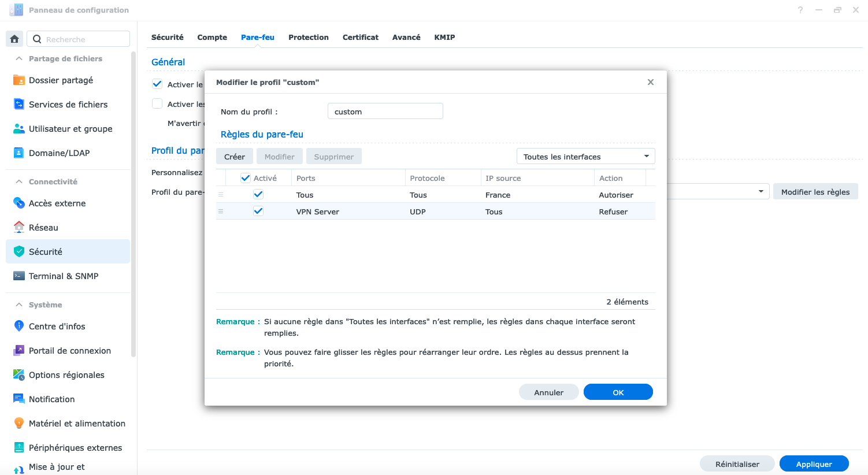This screenshot has width=868, height=475.
Task: Switch to the Protection tab
Action: [308, 37]
